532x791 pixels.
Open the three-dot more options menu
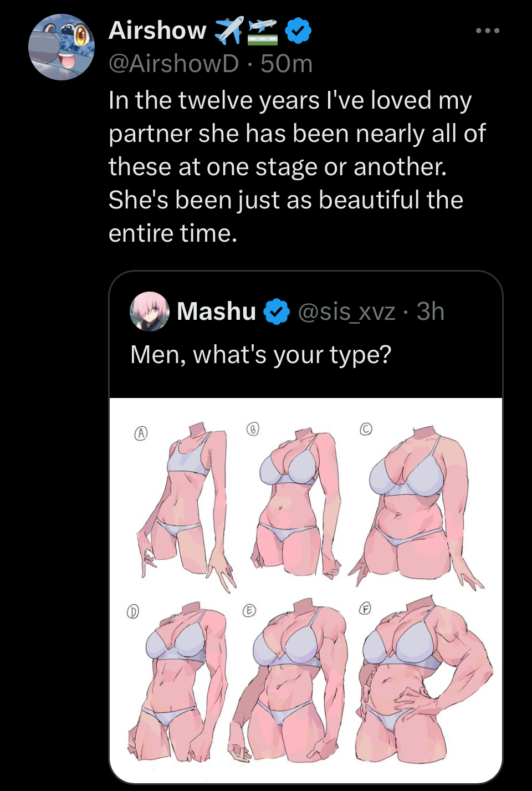pyautogui.click(x=488, y=31)
